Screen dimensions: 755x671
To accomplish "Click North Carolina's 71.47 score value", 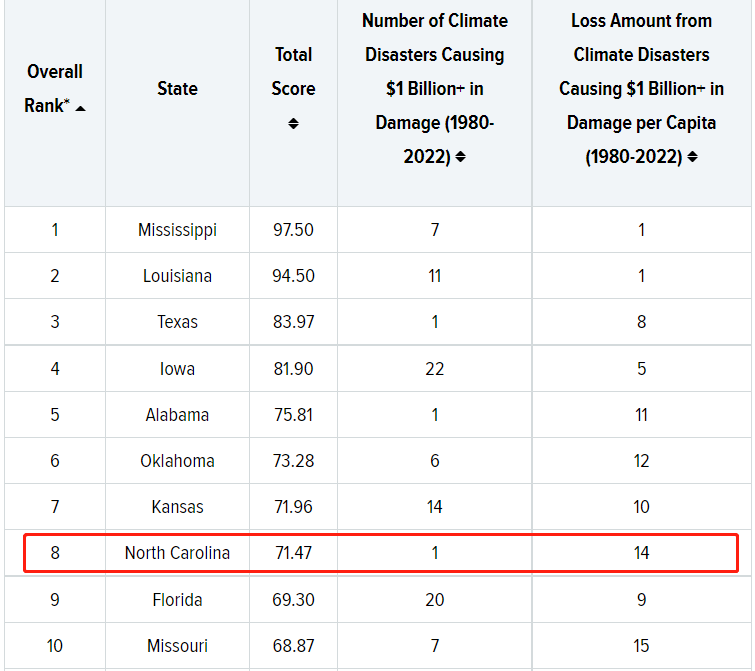I will (x=293, y=553).
